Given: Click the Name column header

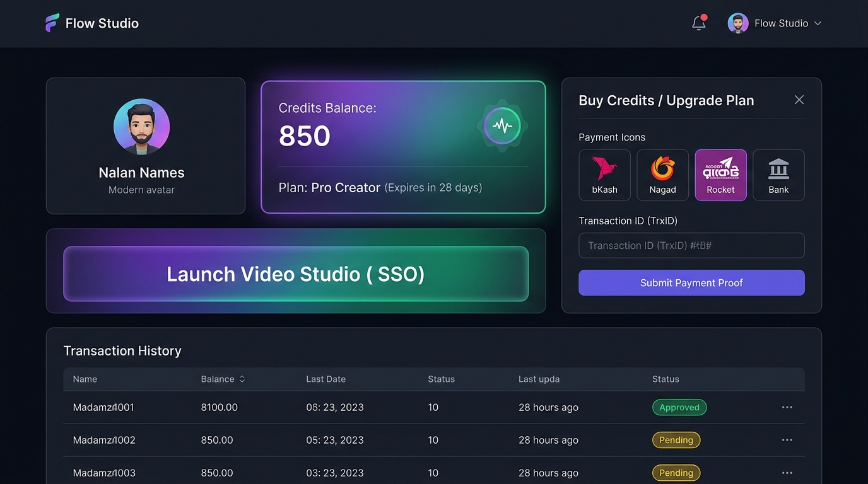Looking at the screenshot, I should [85, 379].
